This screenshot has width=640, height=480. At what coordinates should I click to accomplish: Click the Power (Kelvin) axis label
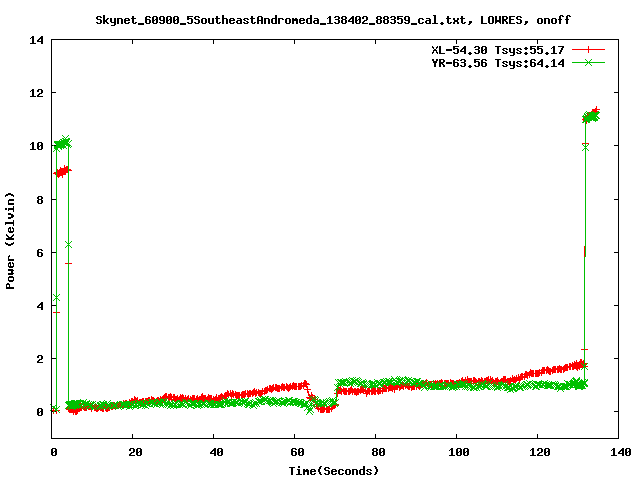tap(10, 241)
